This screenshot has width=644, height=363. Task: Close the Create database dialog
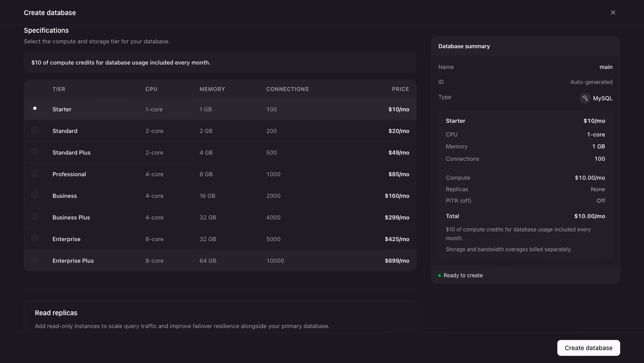pos(613,13)
